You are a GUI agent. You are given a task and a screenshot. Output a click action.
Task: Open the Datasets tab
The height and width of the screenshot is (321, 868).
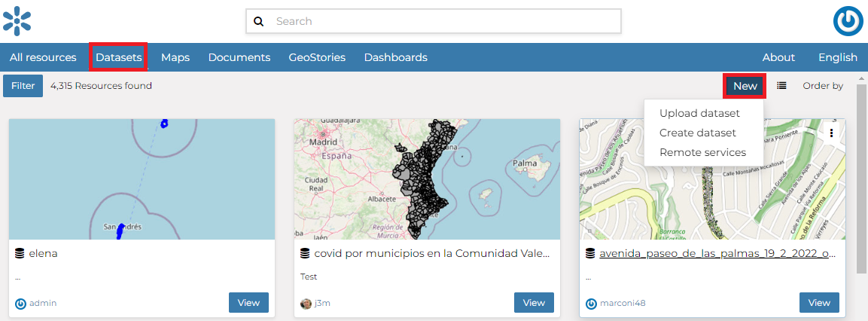click(x=118, y=58)
